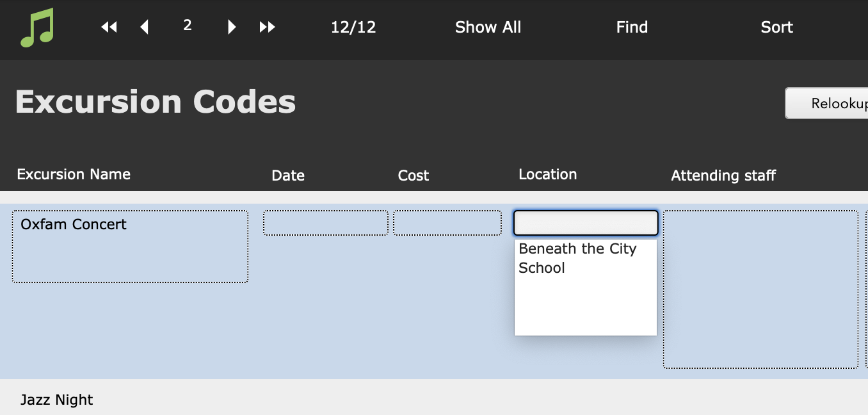Jump to the last record
This screenshot has width=868, height=415.
267,27
